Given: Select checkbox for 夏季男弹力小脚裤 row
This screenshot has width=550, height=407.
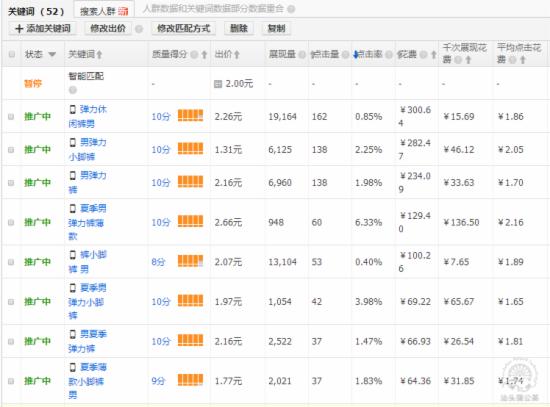Looking at the screenshot, I should click(x=11, y=302).
